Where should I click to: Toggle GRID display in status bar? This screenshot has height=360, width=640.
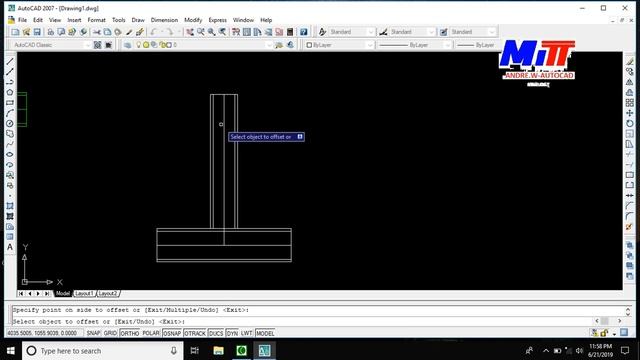(110, 333)
